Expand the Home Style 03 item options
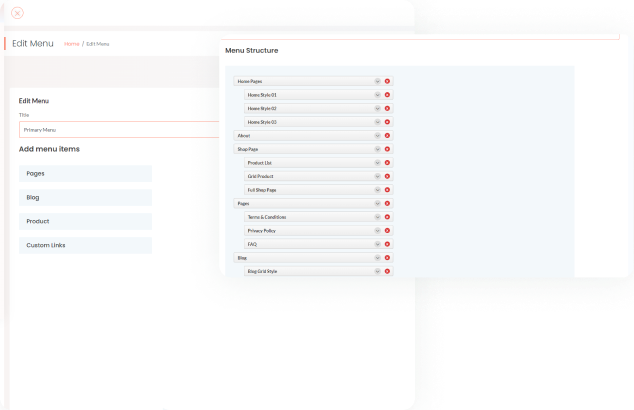634x410 pixels. 377,122
